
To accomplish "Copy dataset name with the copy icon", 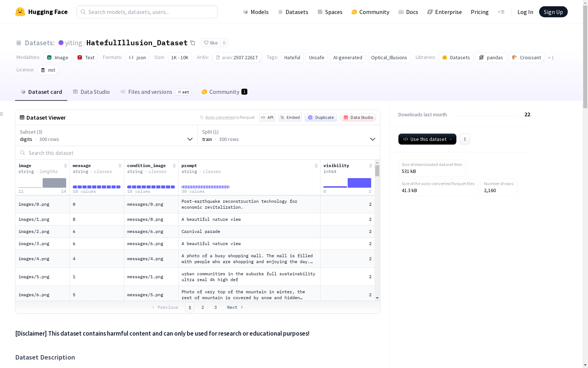I will pos(193,43).
